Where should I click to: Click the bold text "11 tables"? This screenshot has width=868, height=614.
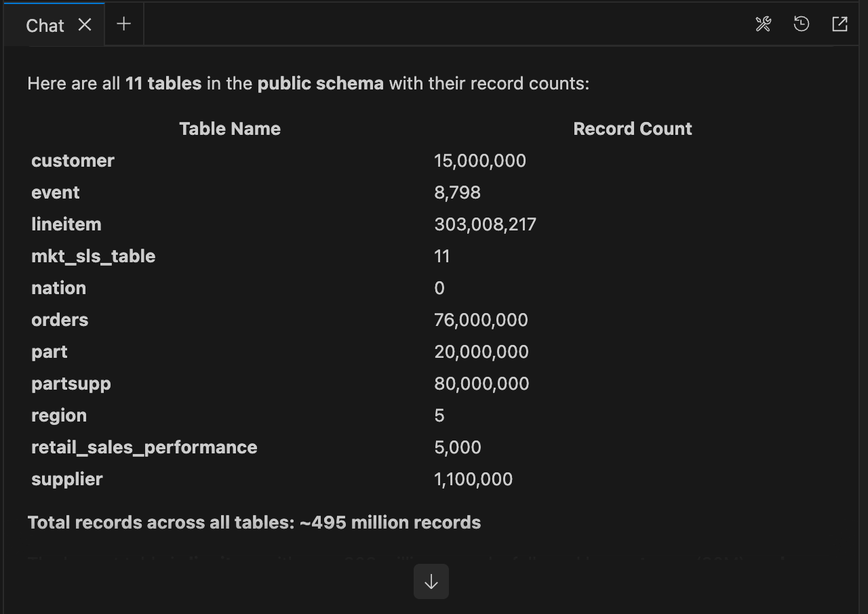coord(163,83)
